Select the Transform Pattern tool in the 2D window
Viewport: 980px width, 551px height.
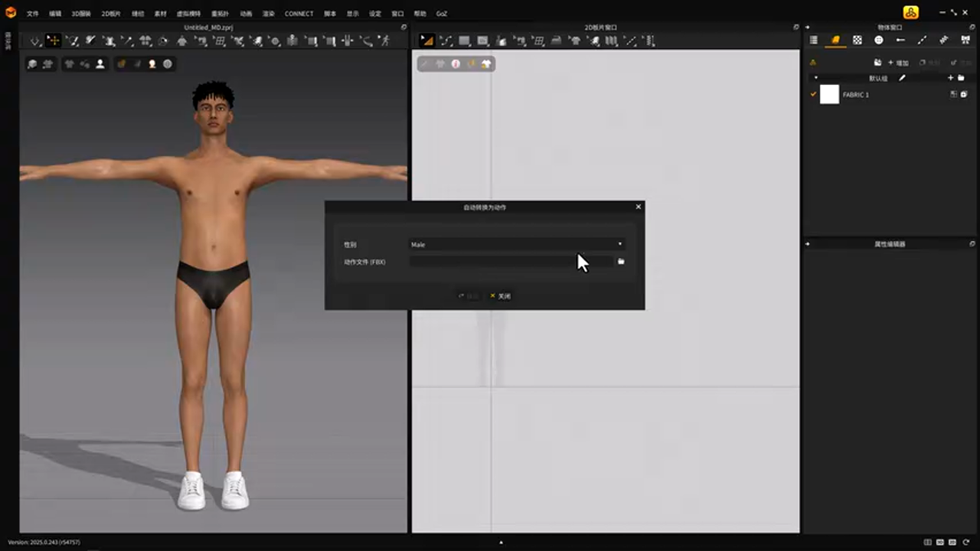[426, 41]
